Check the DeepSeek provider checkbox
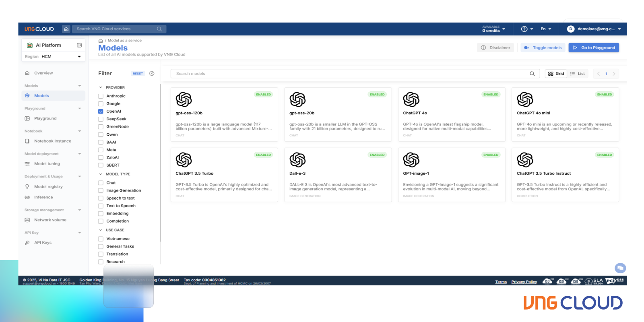Screen dimensions: 644x322 (101, 119)
